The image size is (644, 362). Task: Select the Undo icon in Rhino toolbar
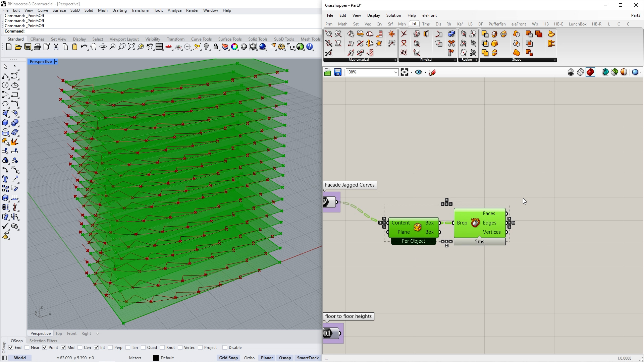coord(84,47)
